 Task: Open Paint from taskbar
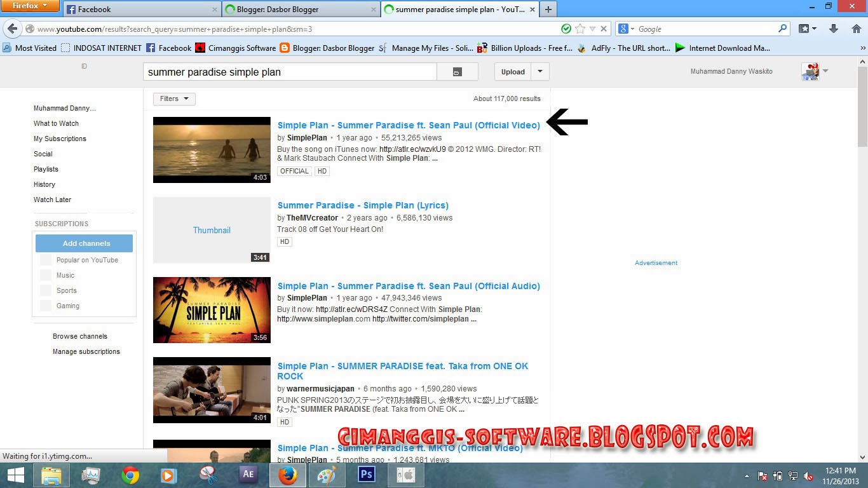tap(327, 475)
